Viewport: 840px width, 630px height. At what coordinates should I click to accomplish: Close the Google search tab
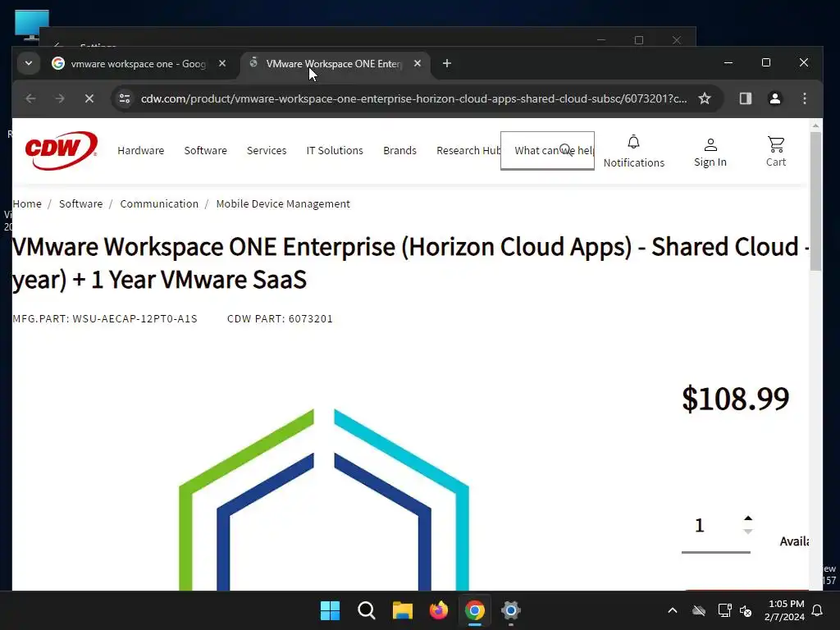(x=222, y=63)
